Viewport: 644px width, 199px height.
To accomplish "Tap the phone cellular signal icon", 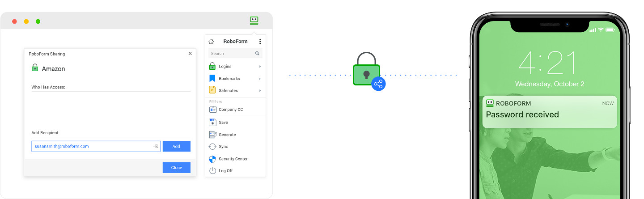I will pyautogui.click(x=593, y=30).
